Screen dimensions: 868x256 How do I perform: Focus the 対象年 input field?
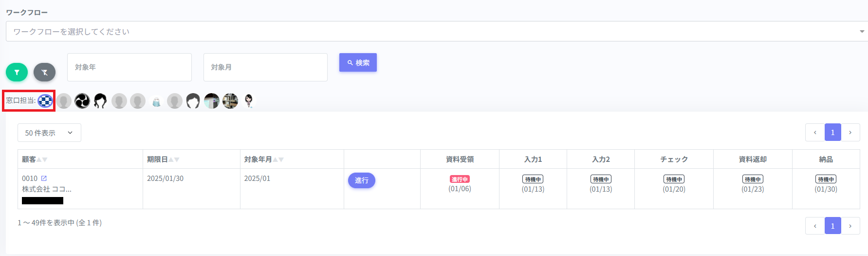129,67
